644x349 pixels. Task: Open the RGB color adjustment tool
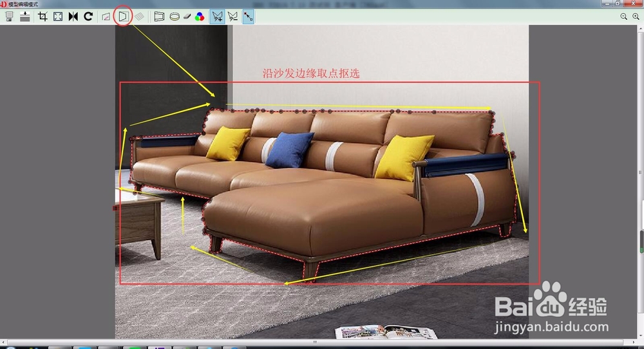pos(200,17)
